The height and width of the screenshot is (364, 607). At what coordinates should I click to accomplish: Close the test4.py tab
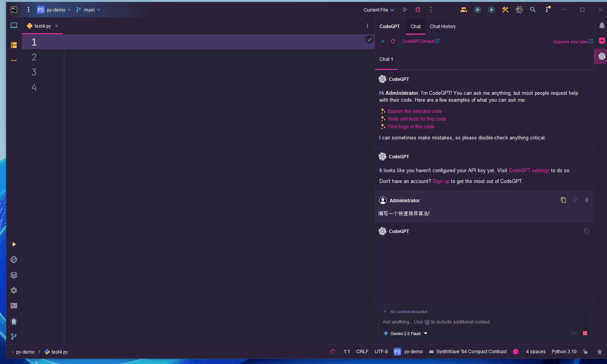57,26
